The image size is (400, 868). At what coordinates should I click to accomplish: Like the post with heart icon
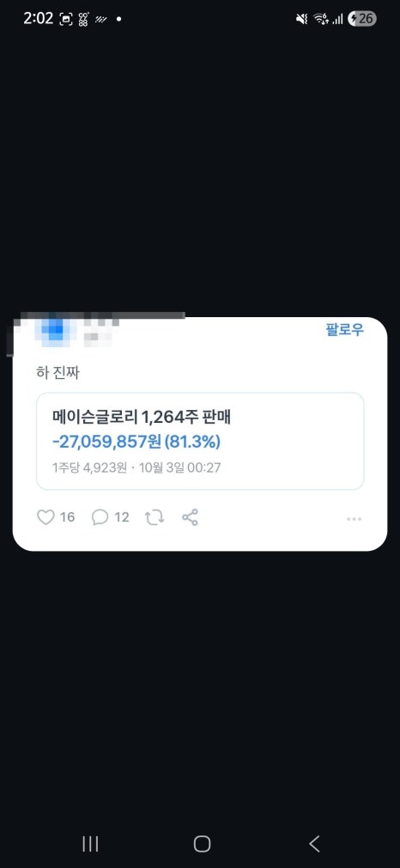click(45, 517)
